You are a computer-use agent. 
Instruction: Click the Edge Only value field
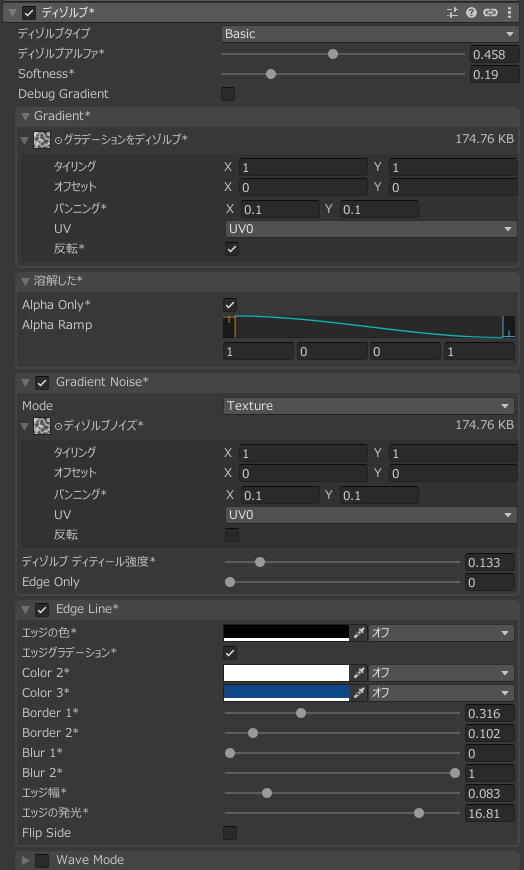(x=490, y=582)
